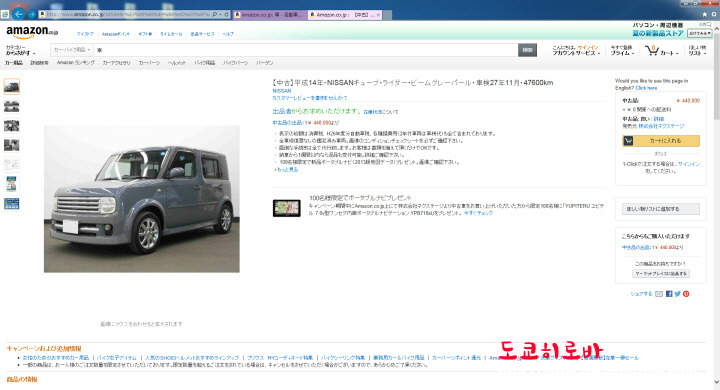
Task: Open the タイムセール link
Action: (x=171, y=34)
